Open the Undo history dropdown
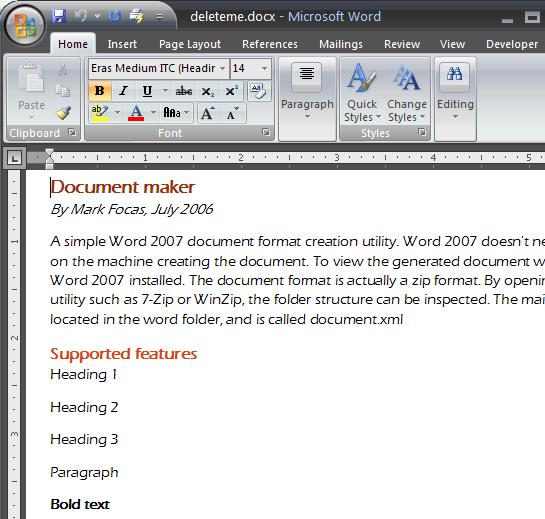This screenshot has width=545, height=519. tap(98, 16)
